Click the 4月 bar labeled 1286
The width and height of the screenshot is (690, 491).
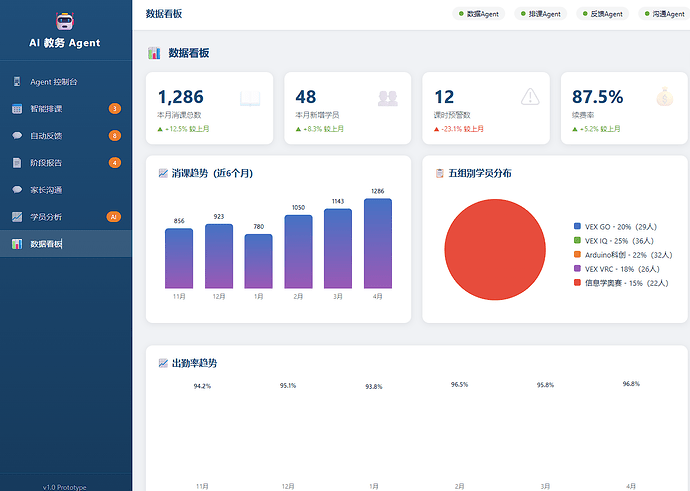pos(378,243)
